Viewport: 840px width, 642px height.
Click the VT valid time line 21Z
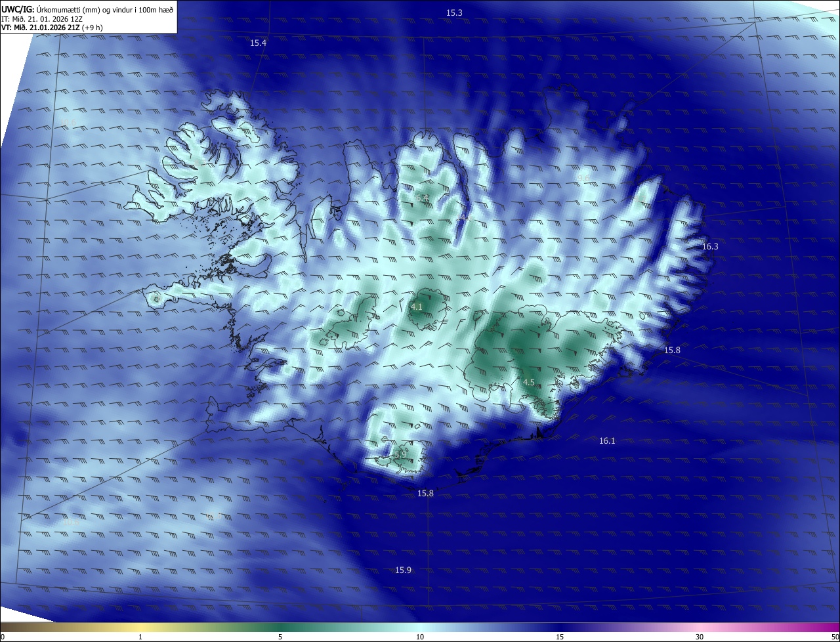52,28
